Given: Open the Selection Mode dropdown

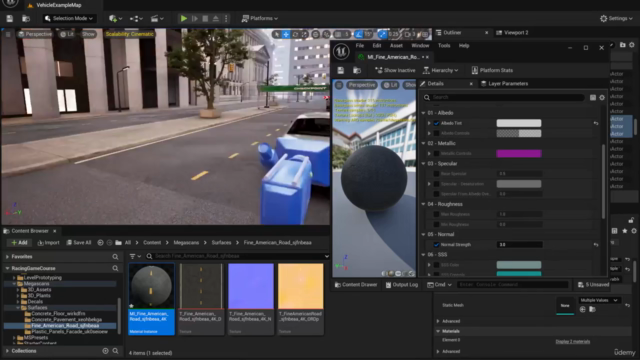Looking at the screenshot, I should tap(69, 18).
